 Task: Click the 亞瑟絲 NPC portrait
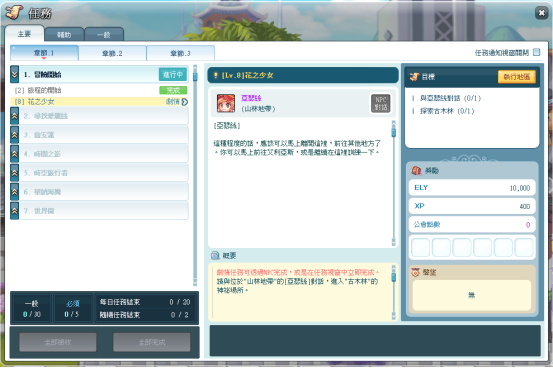coord(226,103)
